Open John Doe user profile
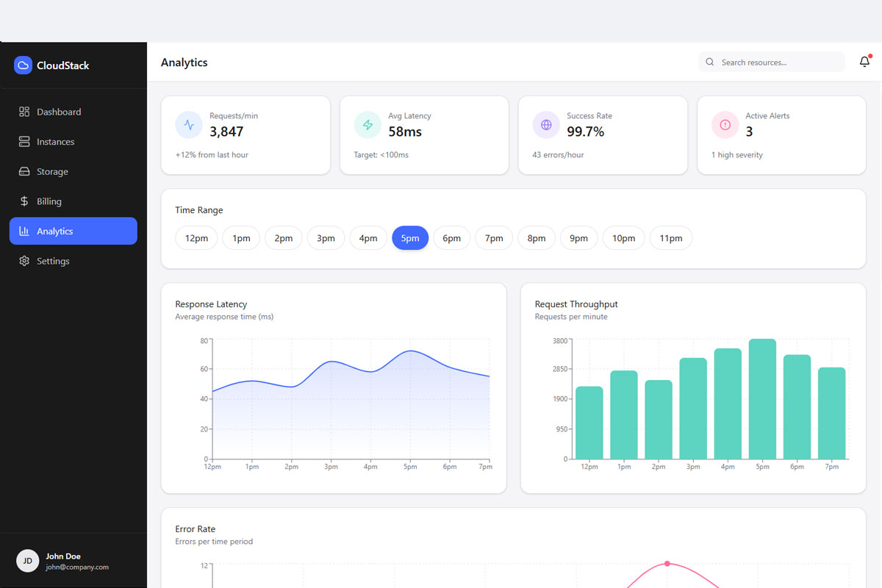The width and height of the screenshot is (882, 588). pyautogui.click(x=63, y=561)
